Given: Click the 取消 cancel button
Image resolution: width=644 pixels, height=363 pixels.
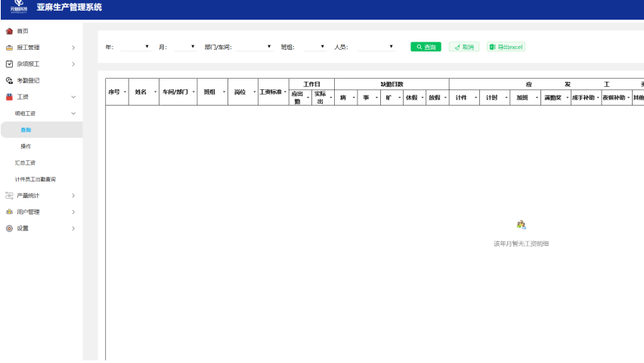Looking at the screenshot, I should (x=464, y=47).
